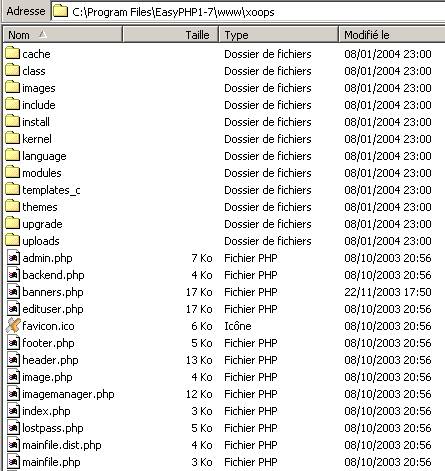Select the modules folder icon
Image resolution: width=445 pixels, height=471 pixels.
[13, 172]
